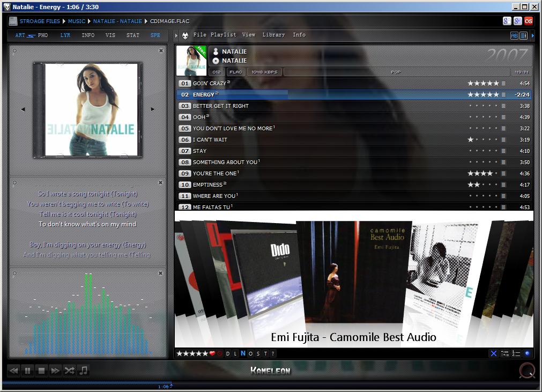The height and width of the screenshot is (392, 542).
Task: Click the STROAGE FILES breadcrumb
Action: (x=40, y=21)
